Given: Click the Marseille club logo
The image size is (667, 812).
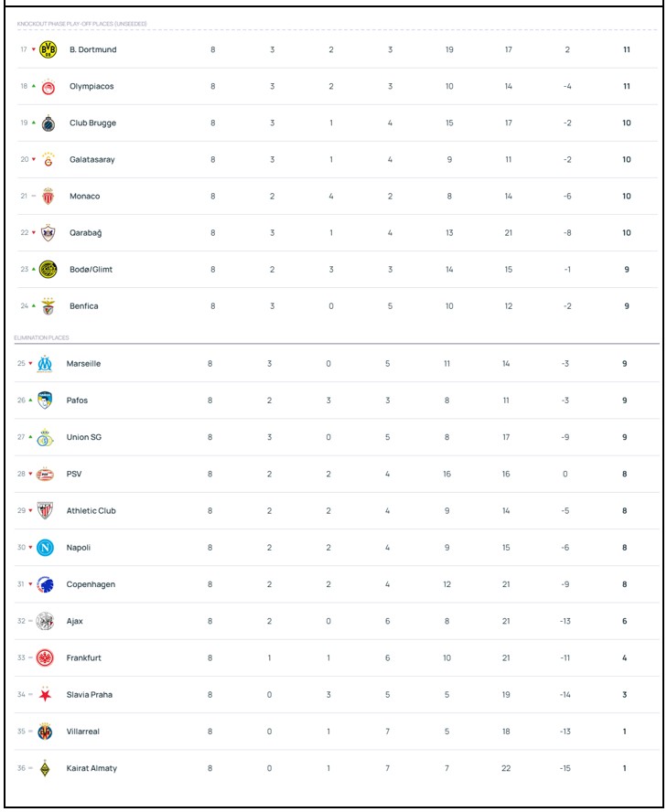Looking at the screenshot, I should 45,364.
